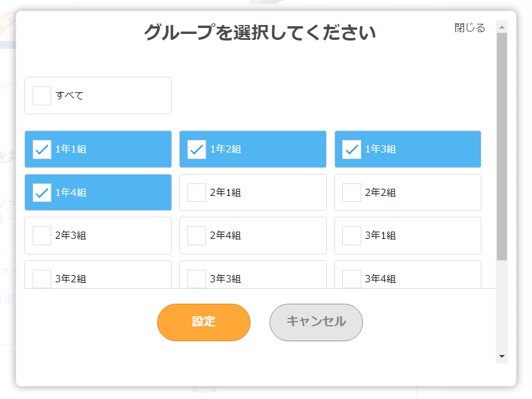The width and height of the screenshot is (532, 399).
Task: Click the vertical scrollbar thumb
Action: 502,146
